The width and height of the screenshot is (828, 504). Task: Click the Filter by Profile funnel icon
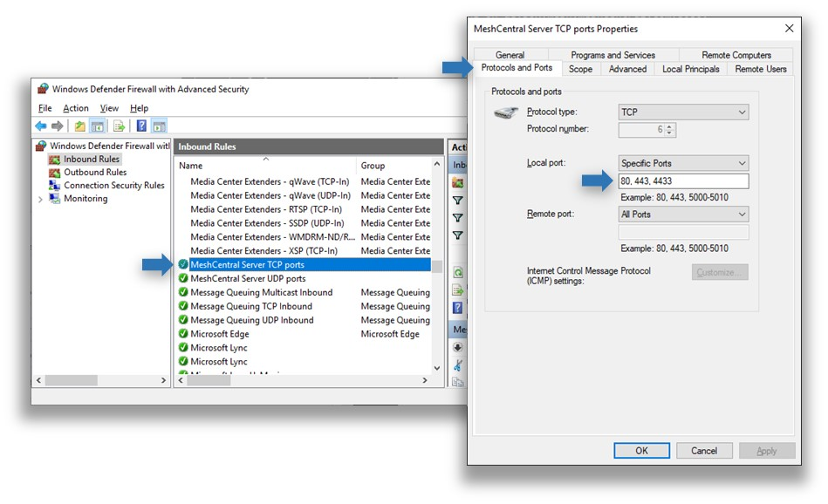pos(458,201)
